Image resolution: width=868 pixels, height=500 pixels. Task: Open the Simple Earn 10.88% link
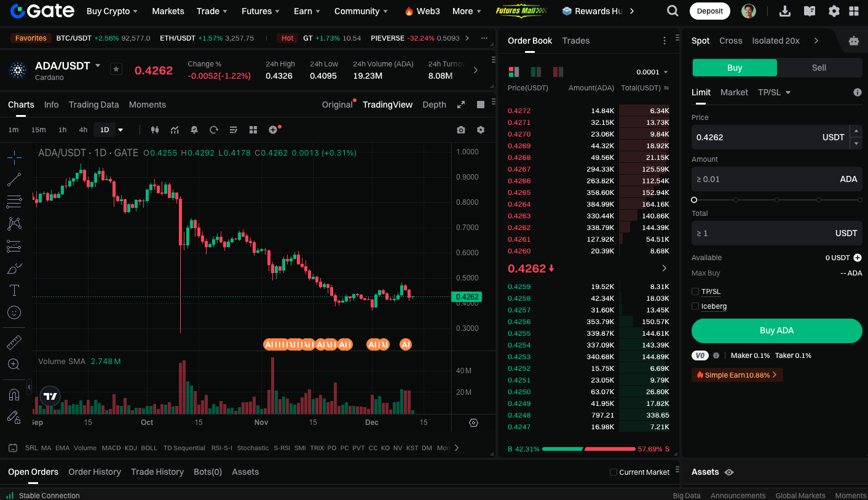point(737,375)
